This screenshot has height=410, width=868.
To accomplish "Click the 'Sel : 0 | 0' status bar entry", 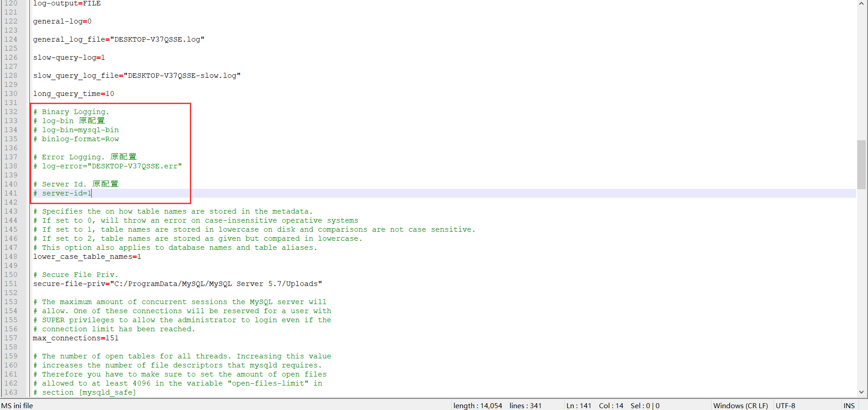I will point(645,405).
